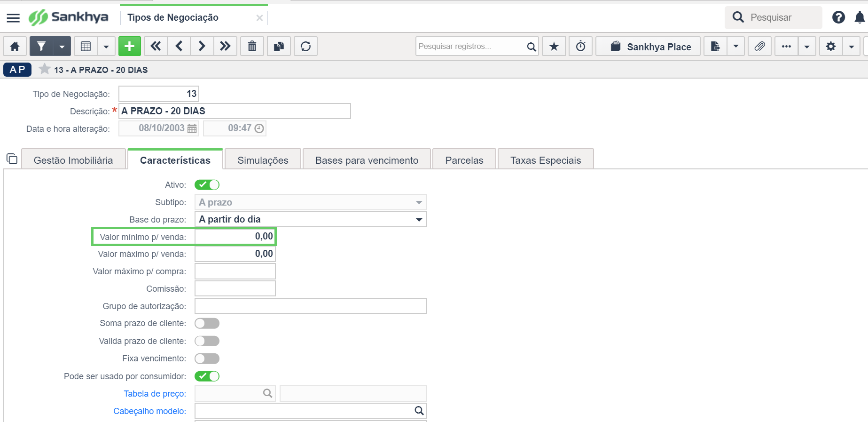Refresh the record with the reload icon

click(x=306, y=46)
